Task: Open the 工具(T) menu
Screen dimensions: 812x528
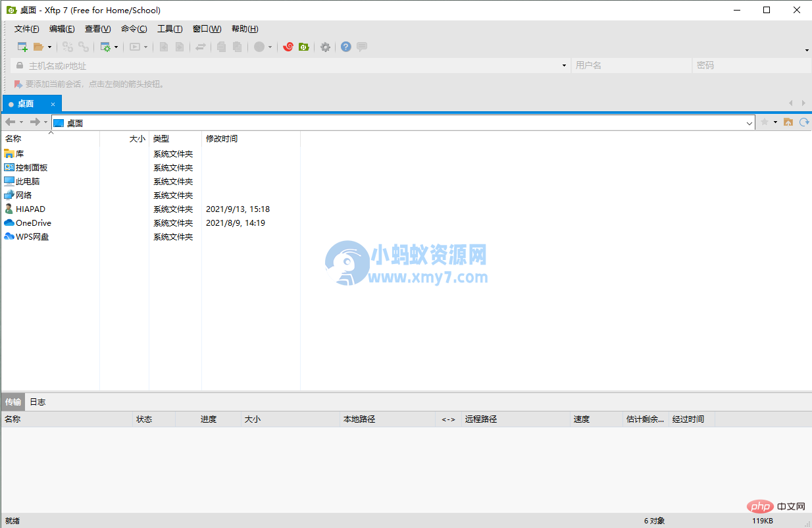Action: click(x=170, y=29)
